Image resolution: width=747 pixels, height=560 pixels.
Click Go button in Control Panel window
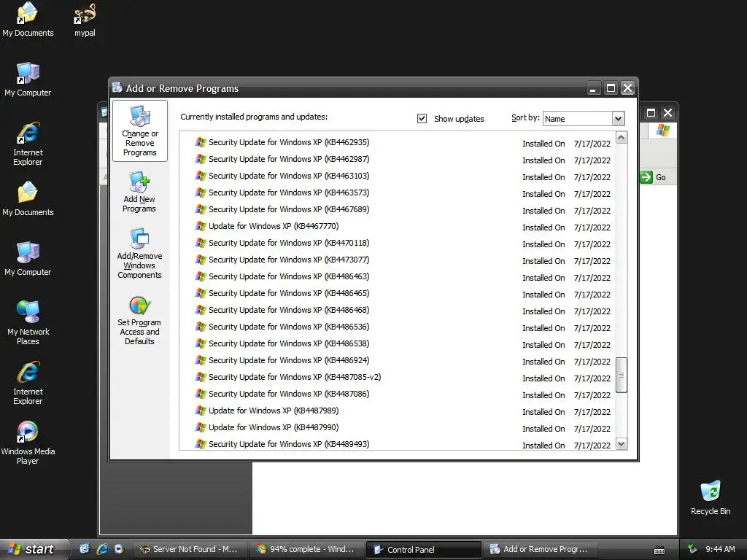(x=653, y=177)
